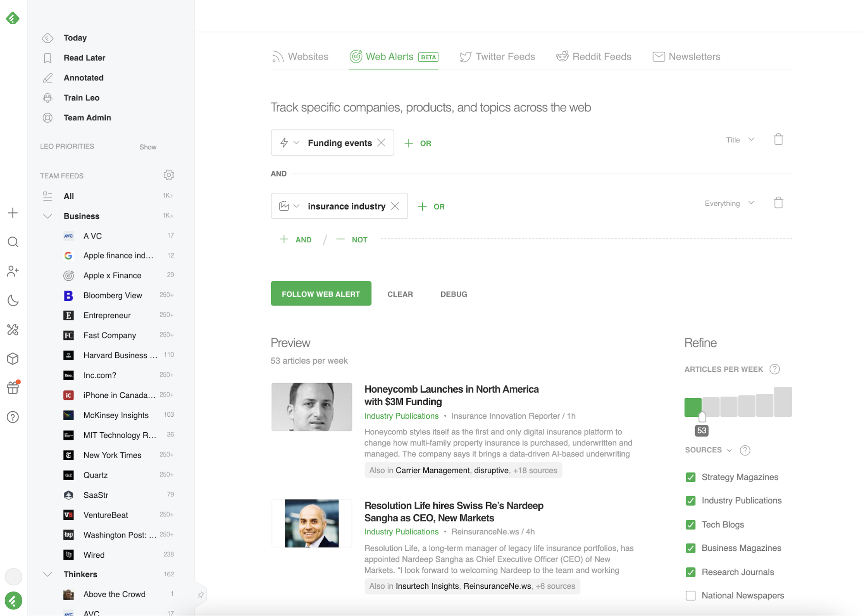Switch to Newsletters tab
Screen dimensions: 863x616
(686, 57)
